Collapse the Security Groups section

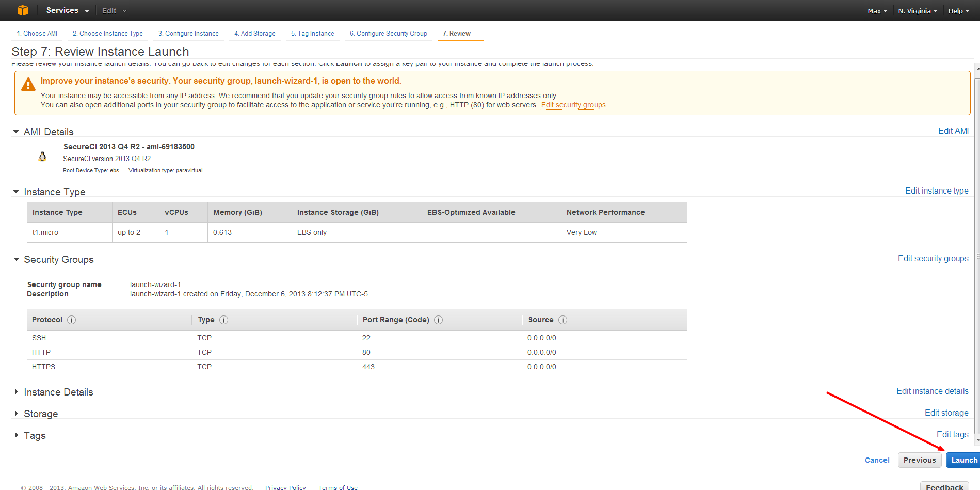[16, 259]
